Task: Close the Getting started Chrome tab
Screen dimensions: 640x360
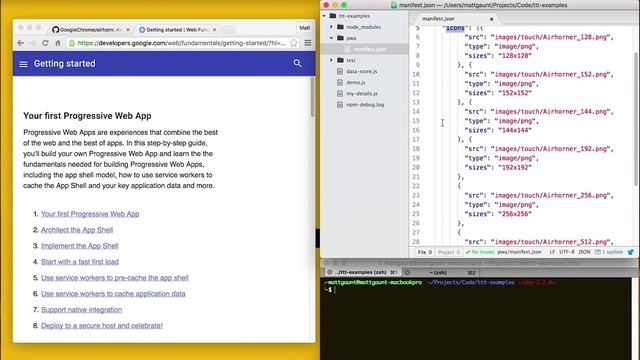Action: (x=214, y=30)
